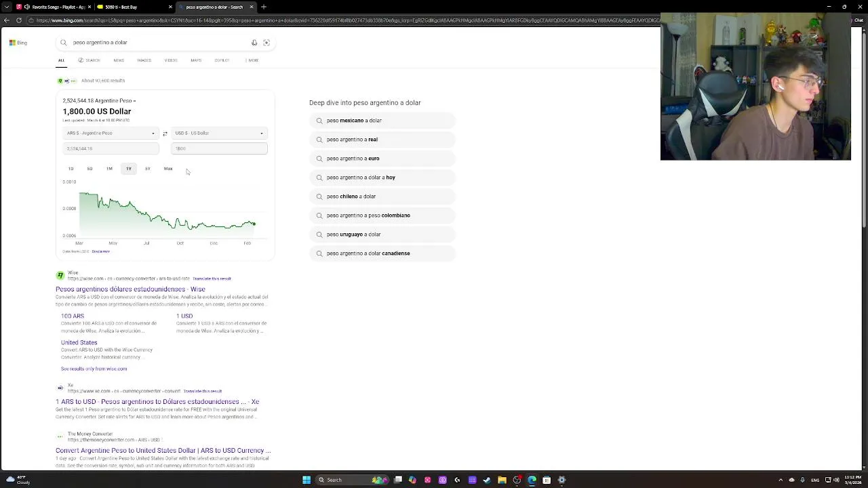The width and height of the screenshot is (868, 488).
Task: Click the browser address bar URL
Action: coord(346,20)
